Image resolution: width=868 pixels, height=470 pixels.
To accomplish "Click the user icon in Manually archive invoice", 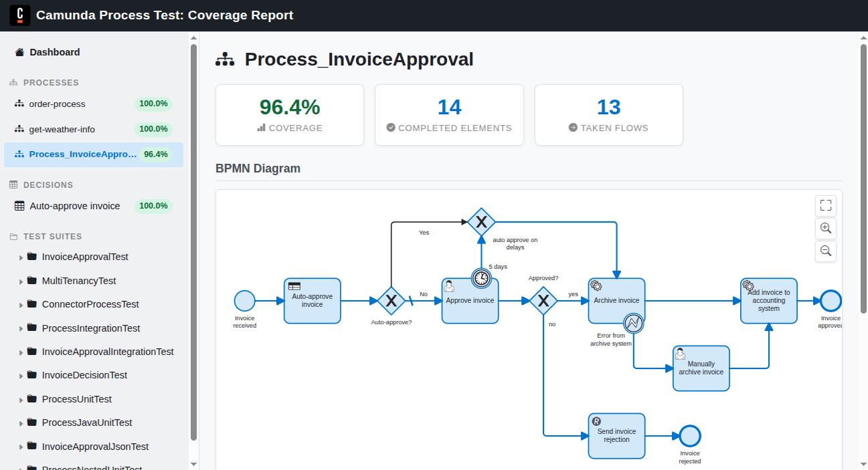I will (x=680, y=354).
